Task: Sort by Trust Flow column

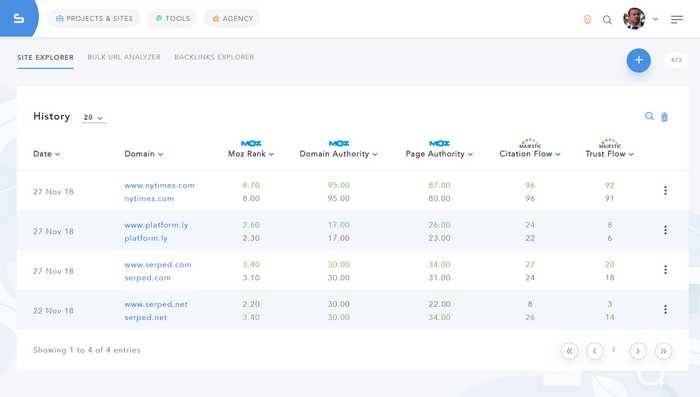Action: pos(610,154)
